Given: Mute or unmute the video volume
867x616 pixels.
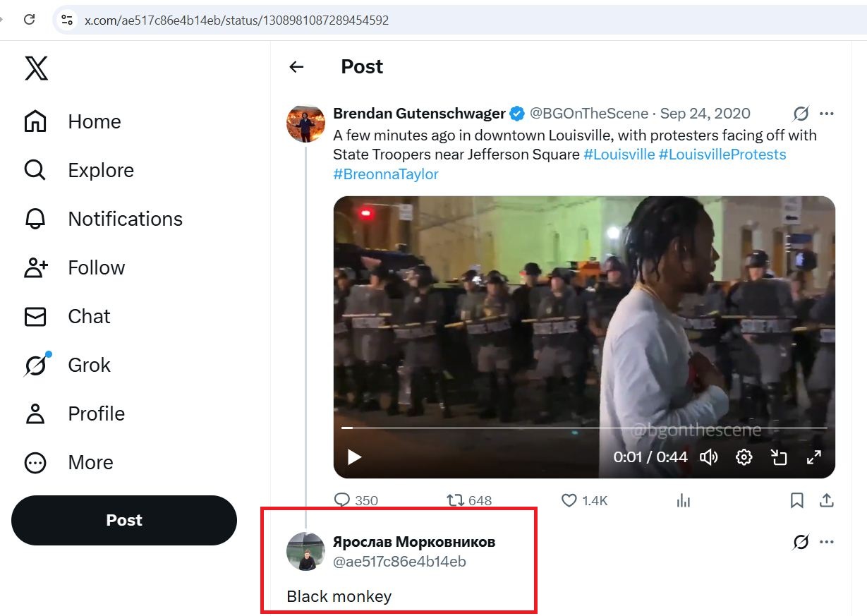Looking at the screenshot, I should (x=708, y=457).
